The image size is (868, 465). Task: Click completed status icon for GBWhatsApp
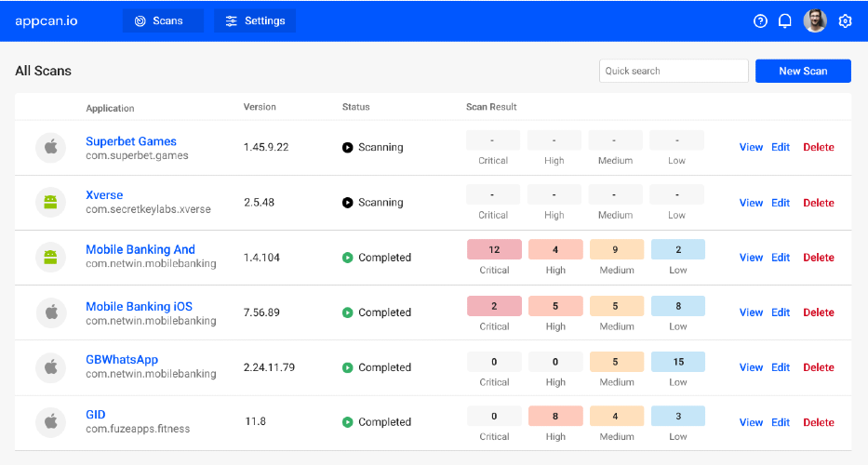click(x=348, y=367)
